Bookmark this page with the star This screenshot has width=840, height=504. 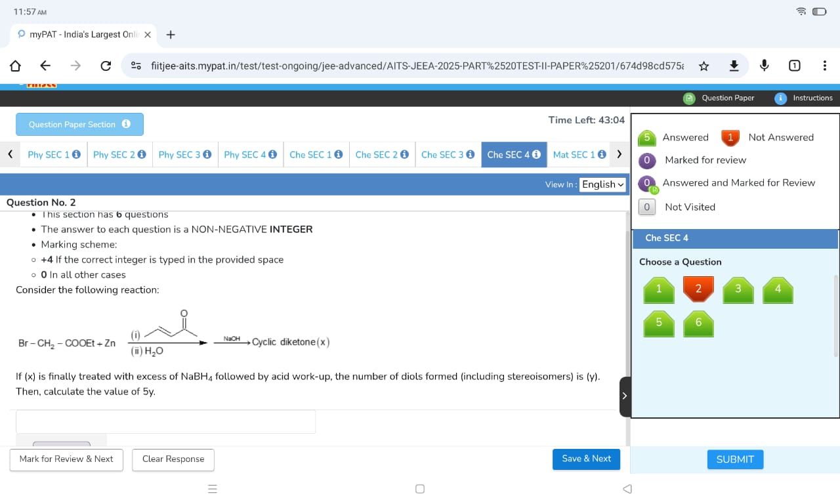[x=703, y=66]
